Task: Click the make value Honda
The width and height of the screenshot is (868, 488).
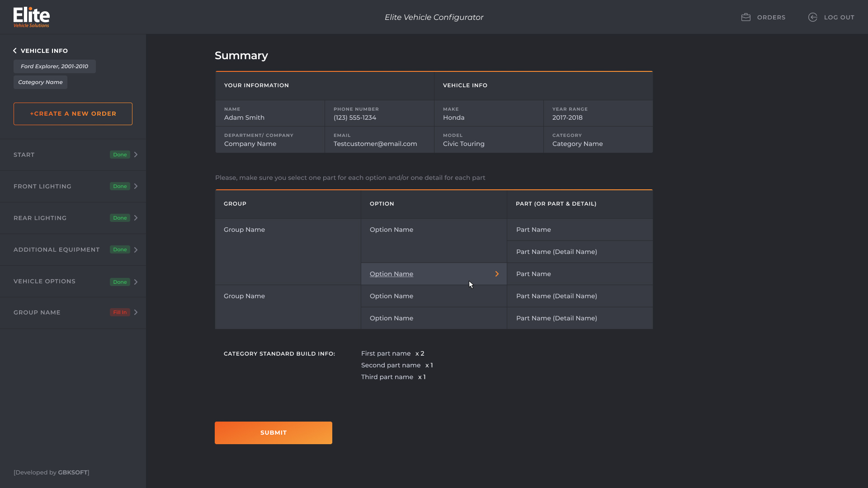Action: (453, 117)
